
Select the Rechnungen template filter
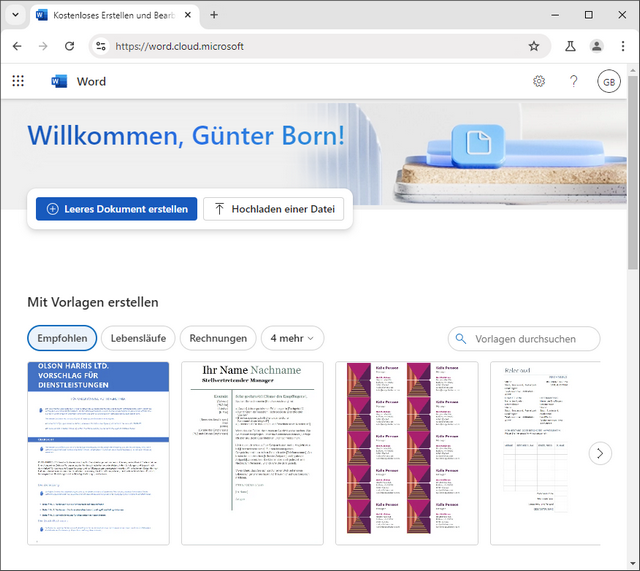[218, 338]
